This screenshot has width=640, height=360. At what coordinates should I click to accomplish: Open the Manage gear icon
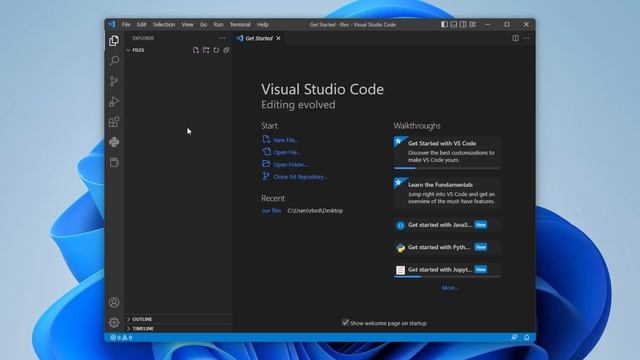pos(114,322)
